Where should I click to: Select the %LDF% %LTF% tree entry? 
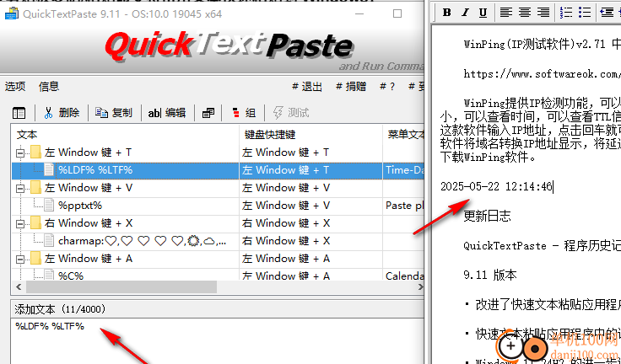pos(95,170)
